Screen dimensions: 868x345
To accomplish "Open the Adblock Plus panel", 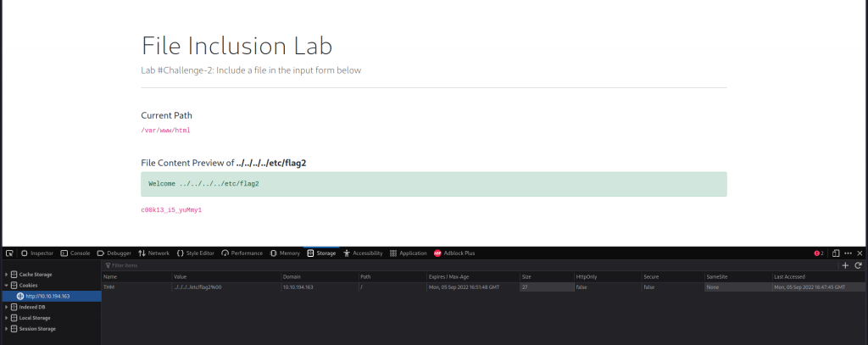I will click(454, 253).
